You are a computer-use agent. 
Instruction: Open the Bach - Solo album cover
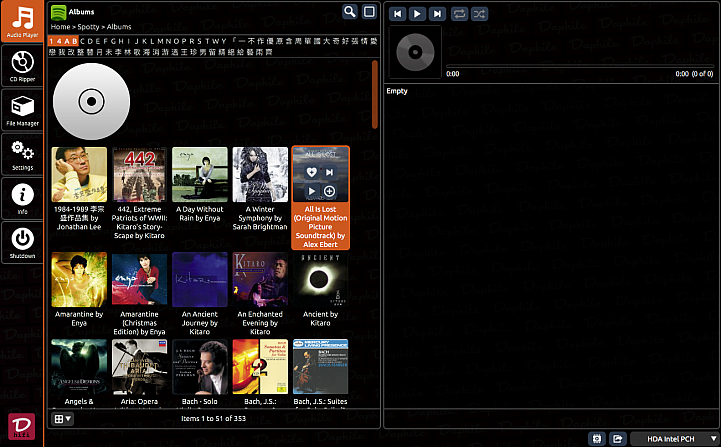pyautogui.click(x=200, y=367)
